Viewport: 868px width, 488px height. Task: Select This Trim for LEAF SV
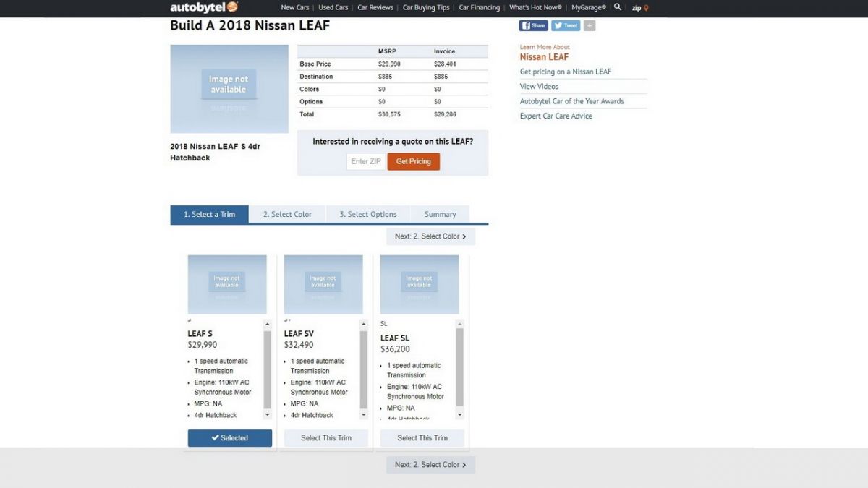326,438
